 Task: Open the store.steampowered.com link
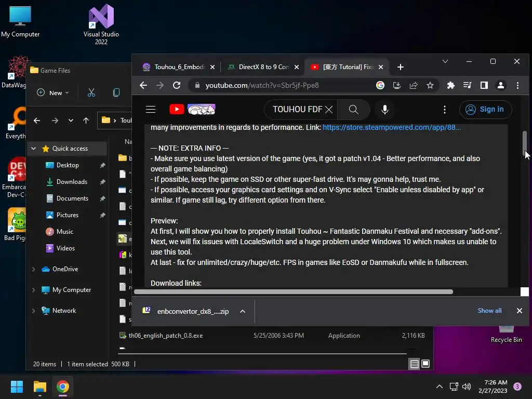click(x=392, y=127)
